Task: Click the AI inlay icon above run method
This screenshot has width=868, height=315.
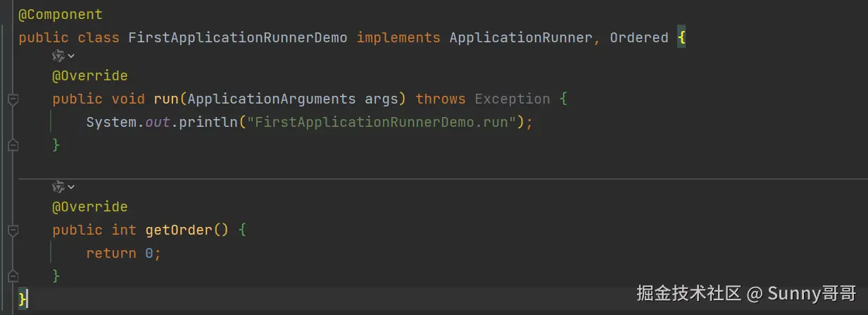Action: (58, 56)
